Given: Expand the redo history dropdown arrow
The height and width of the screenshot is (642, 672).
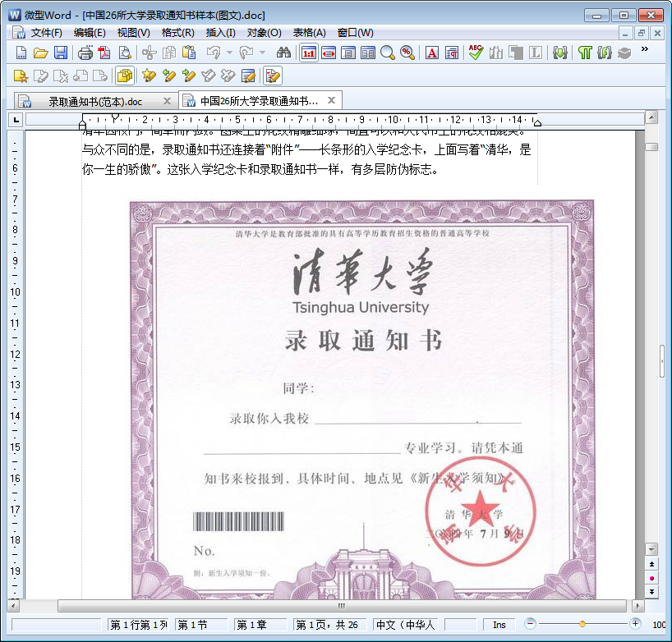Looking at the screenshot, I should click(x=262, y=53).
